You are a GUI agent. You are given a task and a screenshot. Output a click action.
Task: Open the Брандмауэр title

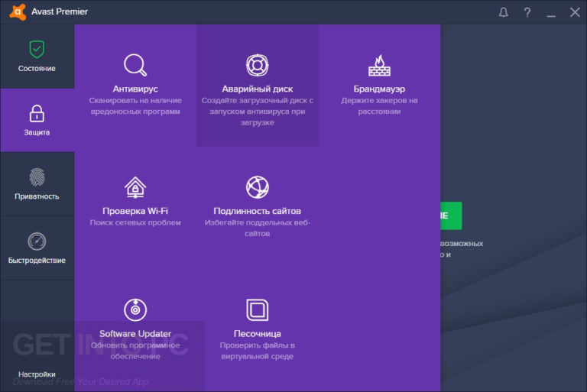(x=379, y=89)
